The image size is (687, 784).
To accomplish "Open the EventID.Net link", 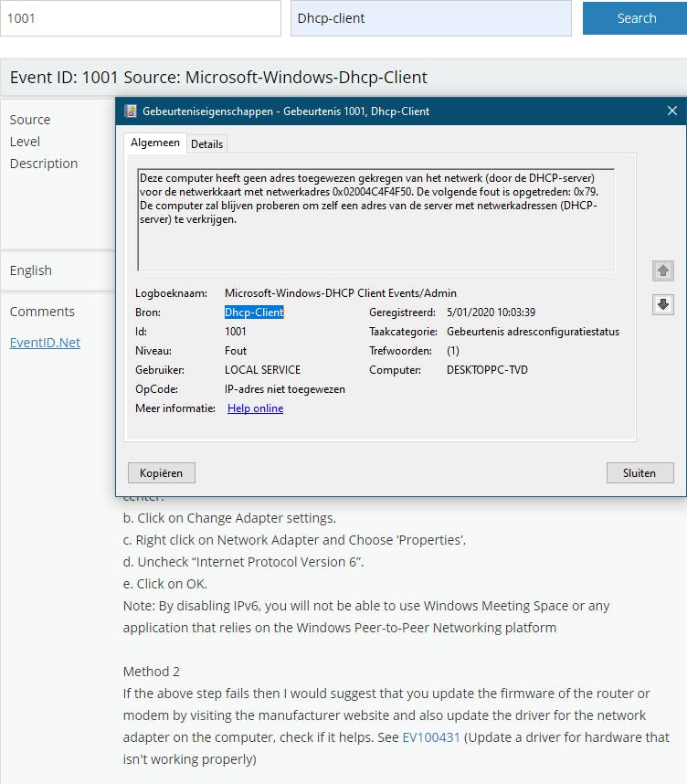I will click(45, 343).
